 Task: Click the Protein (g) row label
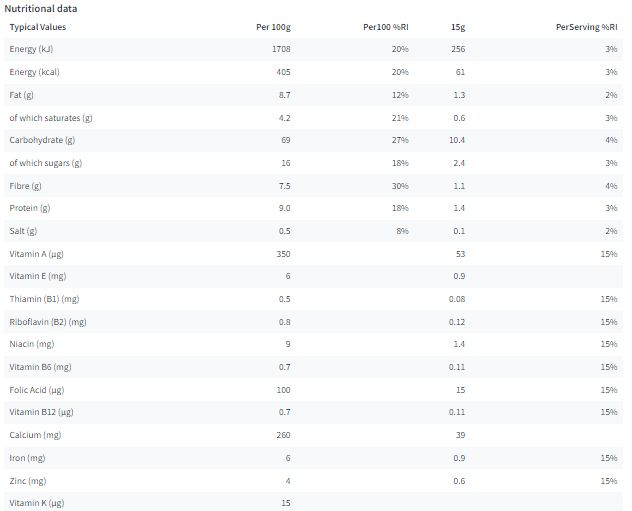click(x=30, y=208)
